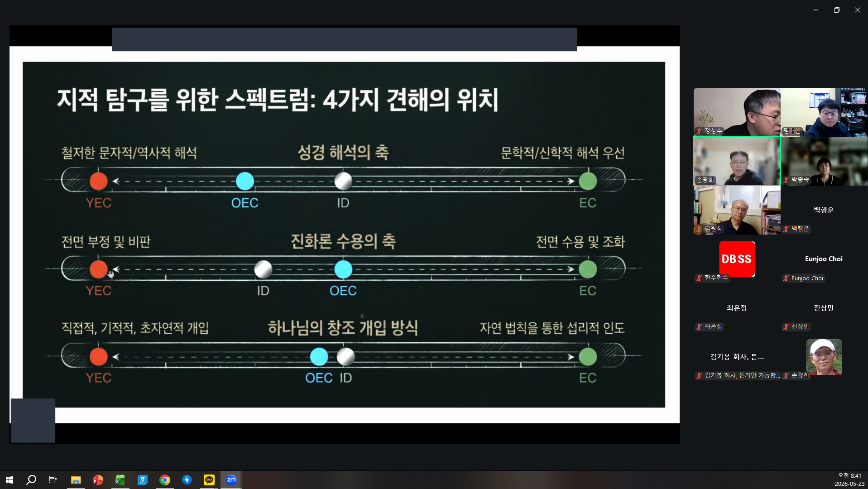Select 김원석's video thumbnail

pos(737,210)
